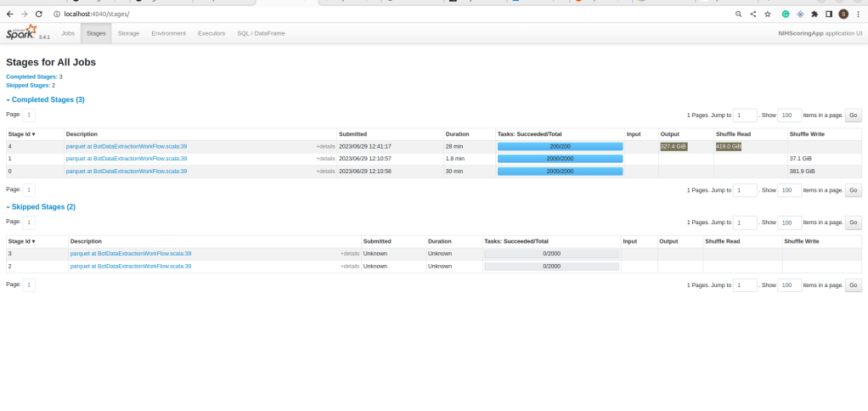Click the zoom magnifier icon in address bar
Screen dimensions: 868x411
click(738, 14)
